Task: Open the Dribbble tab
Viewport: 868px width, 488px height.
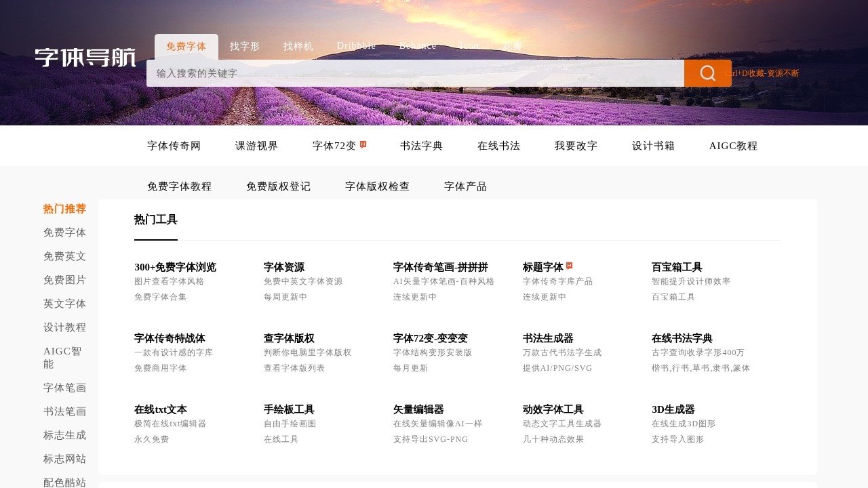Action: click(x=356, y=46)
